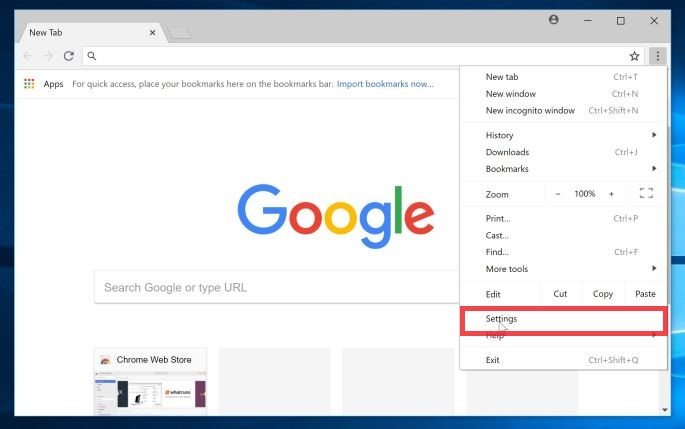Go forward with the forward arrow
Viewport: 685px width, 429px height.
click(48, 56)
